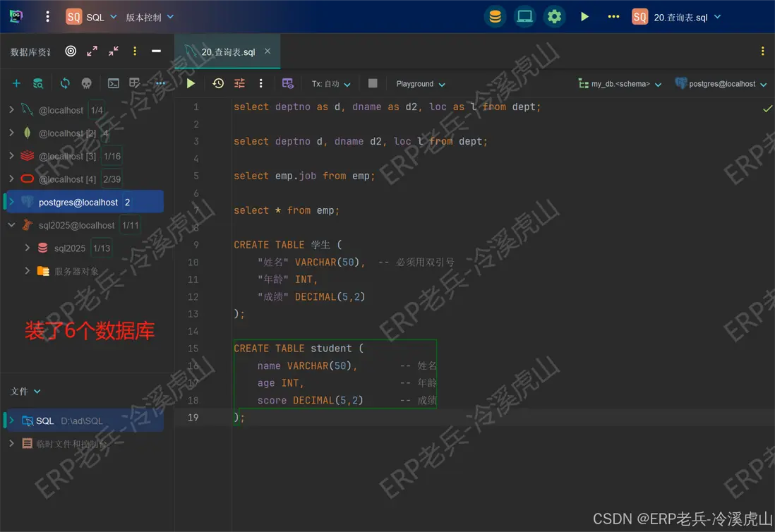The image size is (775, 532).
Task: Open the Playground mode dropdown
Action: (420, 84)
